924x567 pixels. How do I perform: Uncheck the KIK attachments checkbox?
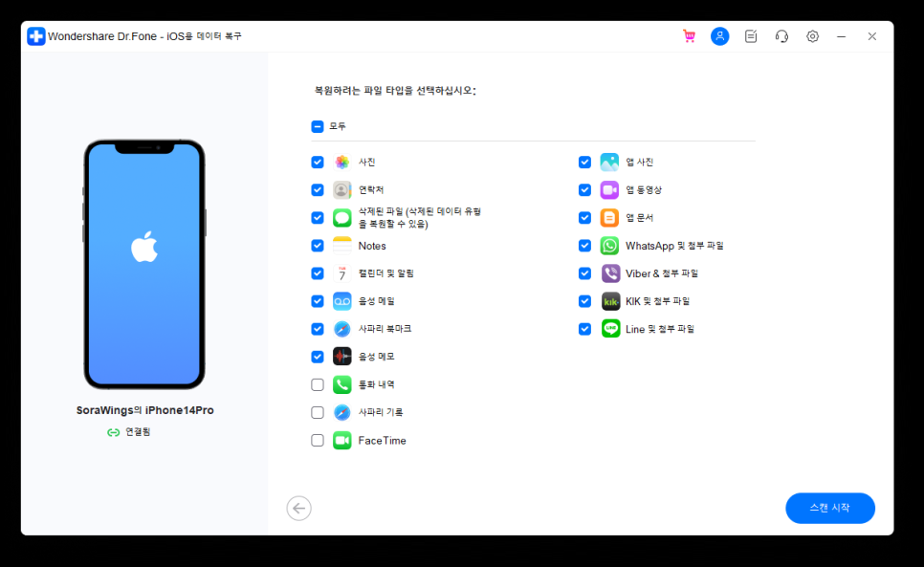(x=584, y=301)
